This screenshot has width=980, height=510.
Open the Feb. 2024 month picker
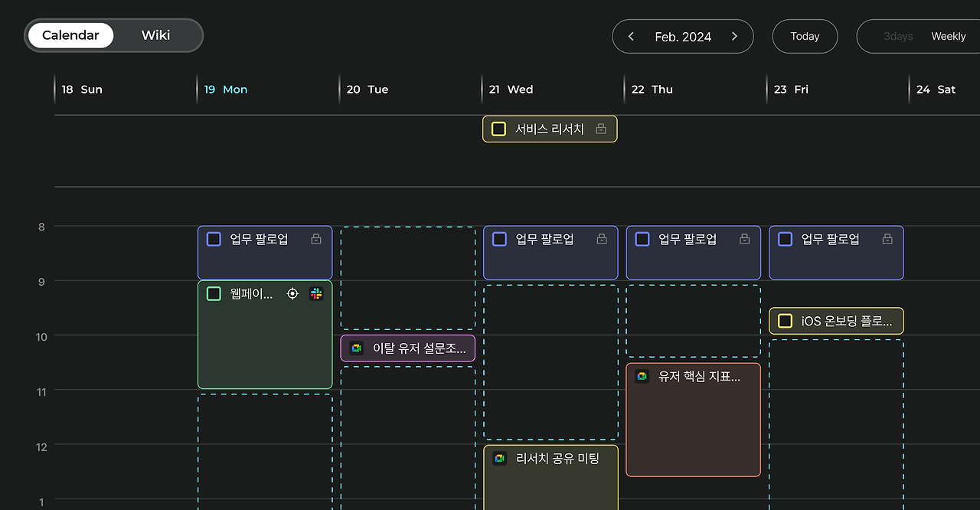683,37
